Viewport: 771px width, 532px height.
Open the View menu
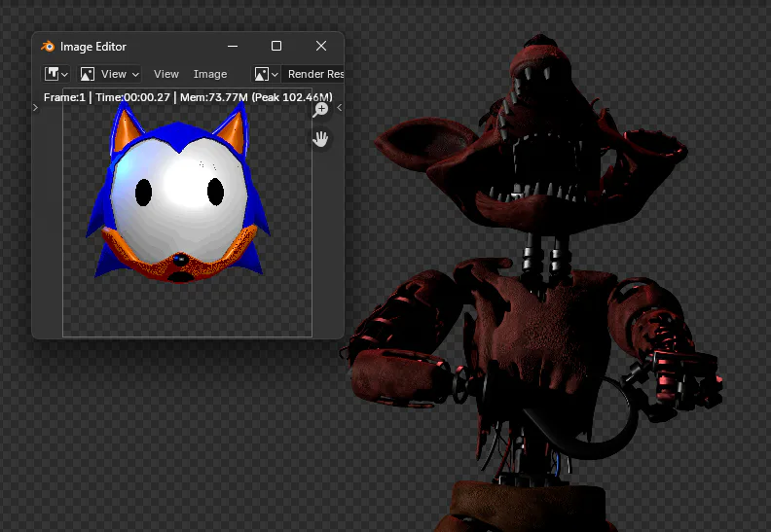point(166,74)
